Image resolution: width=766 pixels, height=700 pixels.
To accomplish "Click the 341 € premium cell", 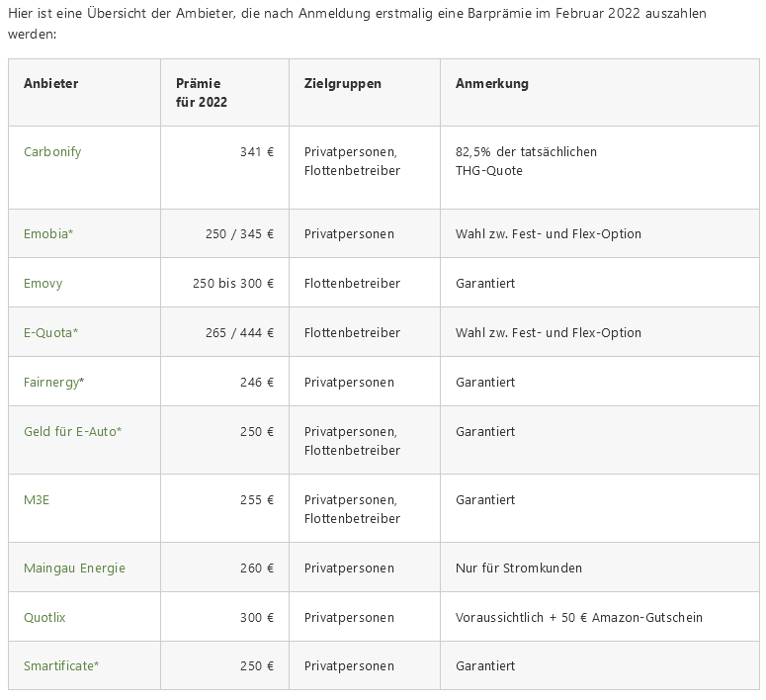I will click(256, 152).
